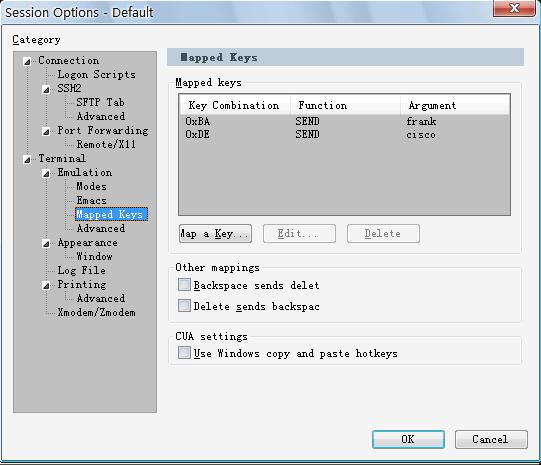Select Log File category

(81, 270)
